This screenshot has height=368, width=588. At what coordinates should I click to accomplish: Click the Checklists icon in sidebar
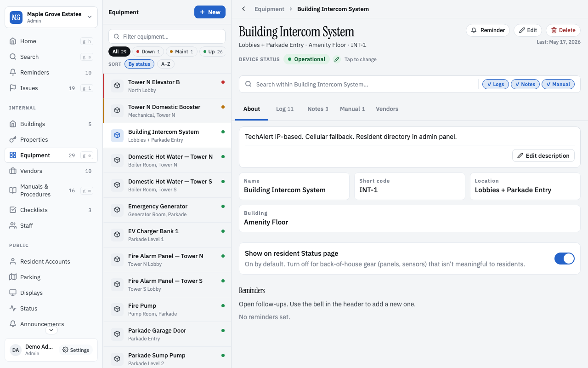click(13, 210)
